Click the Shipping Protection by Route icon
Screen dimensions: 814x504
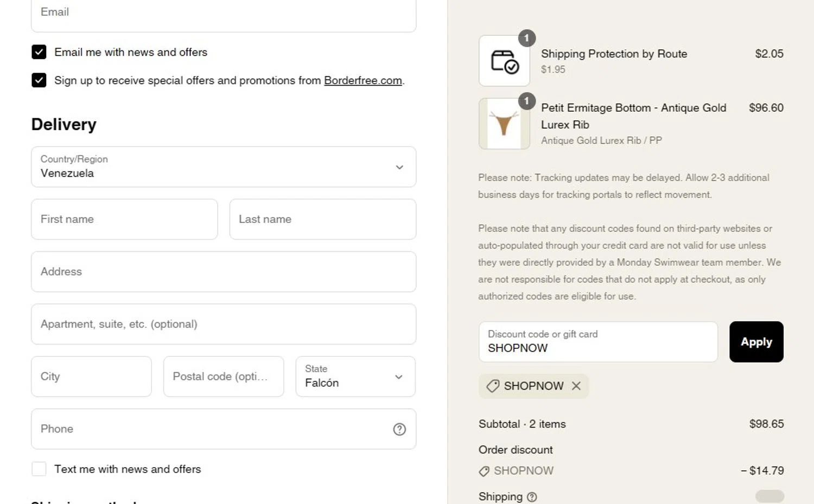pos(504,61)
